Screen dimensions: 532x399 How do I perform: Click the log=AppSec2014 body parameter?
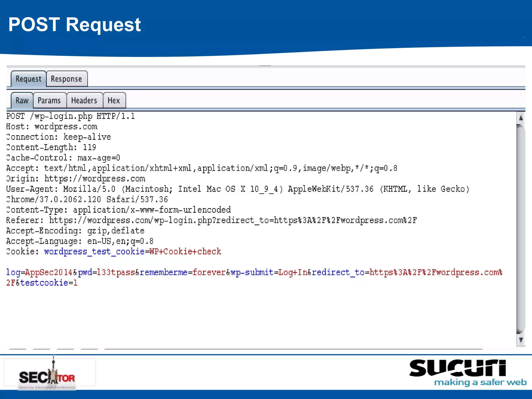pos(39,272)
